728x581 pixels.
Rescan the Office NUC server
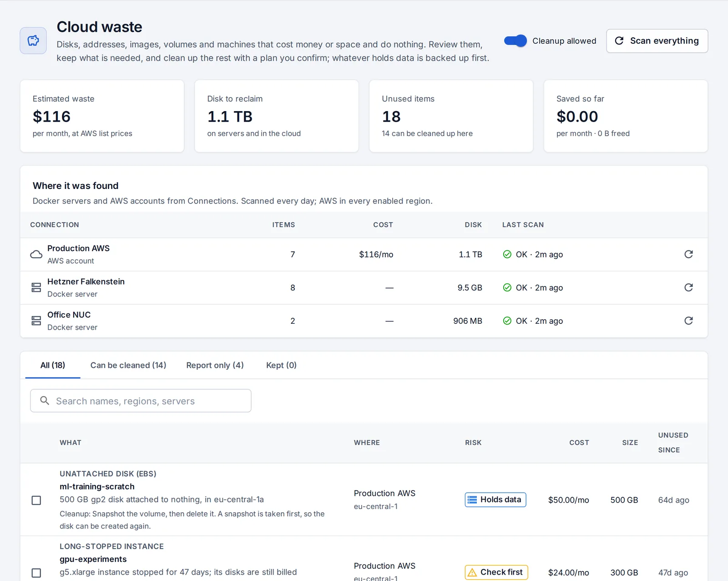(x=688, y=321)
